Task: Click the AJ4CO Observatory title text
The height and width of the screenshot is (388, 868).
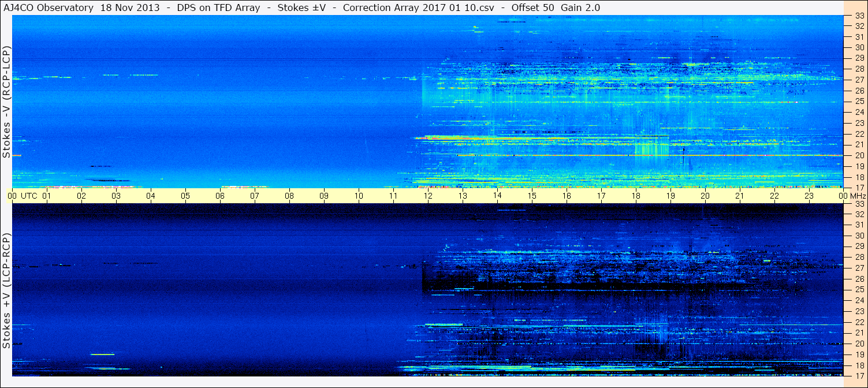Action: pos(50,8)
